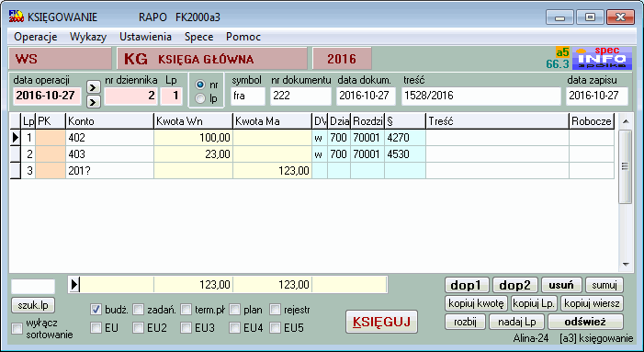
Task: Click the scrollbar down arrow in grid
Action: pyautogui.click(x=625, y=265)
